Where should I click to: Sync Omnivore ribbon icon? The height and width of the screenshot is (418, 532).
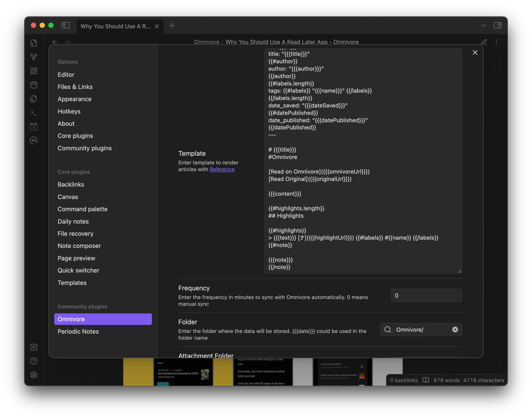coord(34,140)
